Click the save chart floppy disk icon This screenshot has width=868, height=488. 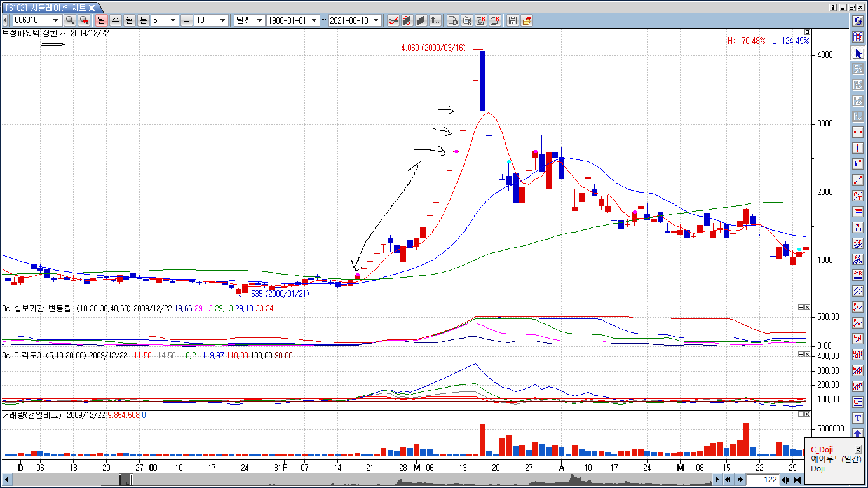pos(513,20)
